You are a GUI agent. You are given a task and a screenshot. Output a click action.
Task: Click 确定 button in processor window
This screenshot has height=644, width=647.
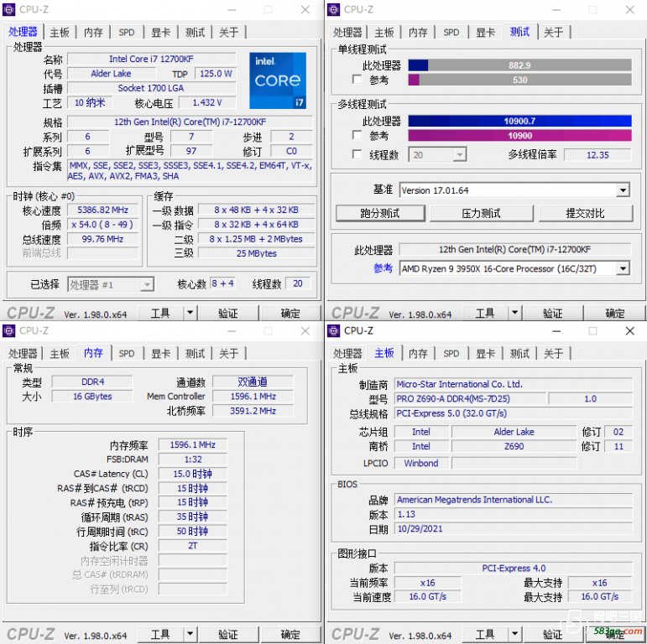[290, 314]
